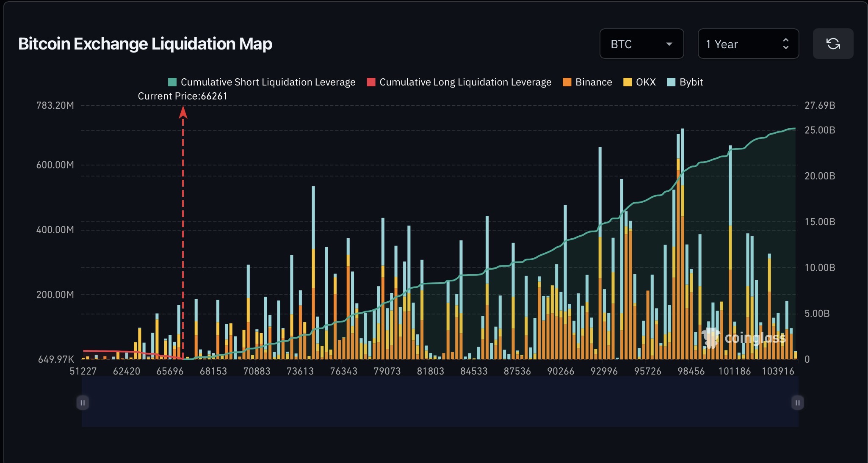The width and height of the screenshot is (868, 463).
Task: Click the light blue Bybit legend swatch
Action: (671, 82)
